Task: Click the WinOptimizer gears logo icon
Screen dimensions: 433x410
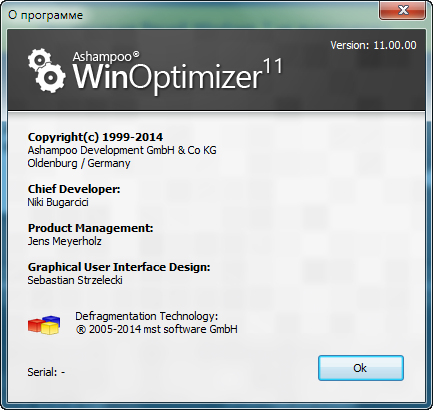Action: point(46,70)
